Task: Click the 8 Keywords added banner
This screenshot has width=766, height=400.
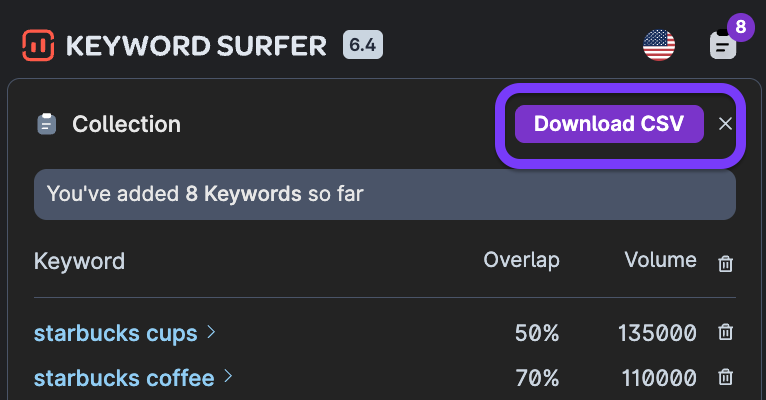Action: pos(385,194)
